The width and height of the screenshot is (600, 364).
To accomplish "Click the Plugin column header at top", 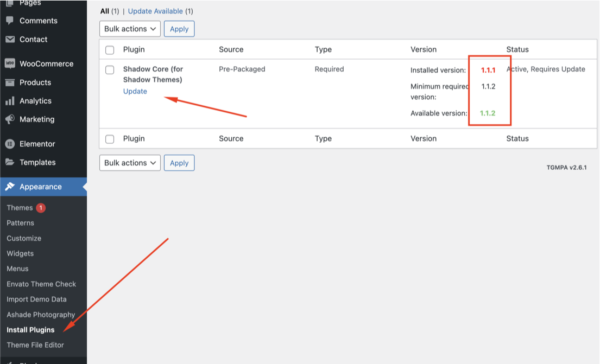I will (x=134, y=49).
